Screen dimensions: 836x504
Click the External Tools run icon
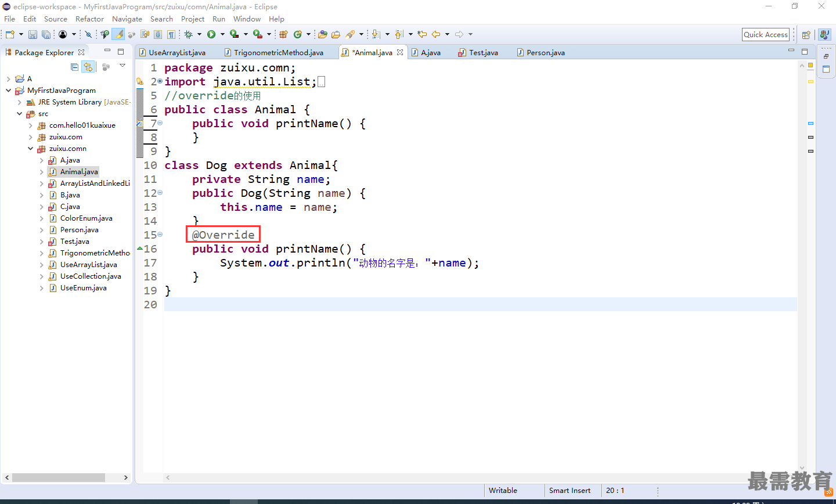point(258,35)
